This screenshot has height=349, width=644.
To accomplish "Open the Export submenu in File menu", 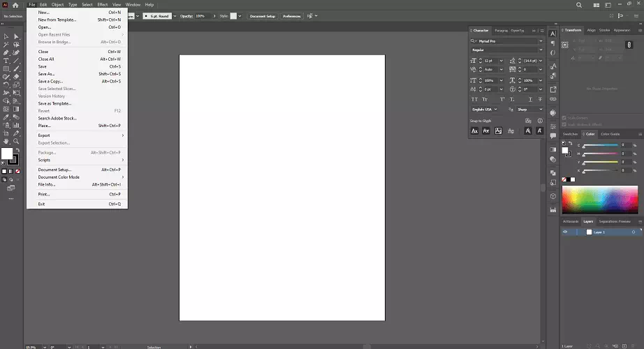I will point(78,135).
